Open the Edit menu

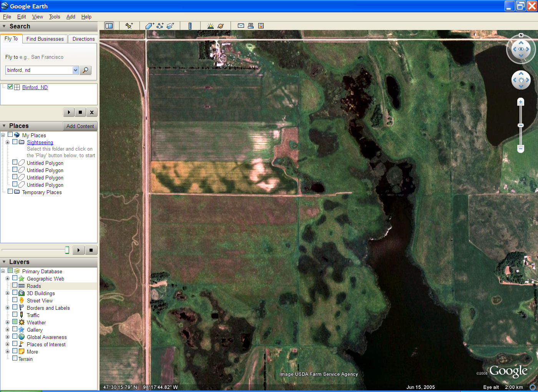(x=22, y=17)
